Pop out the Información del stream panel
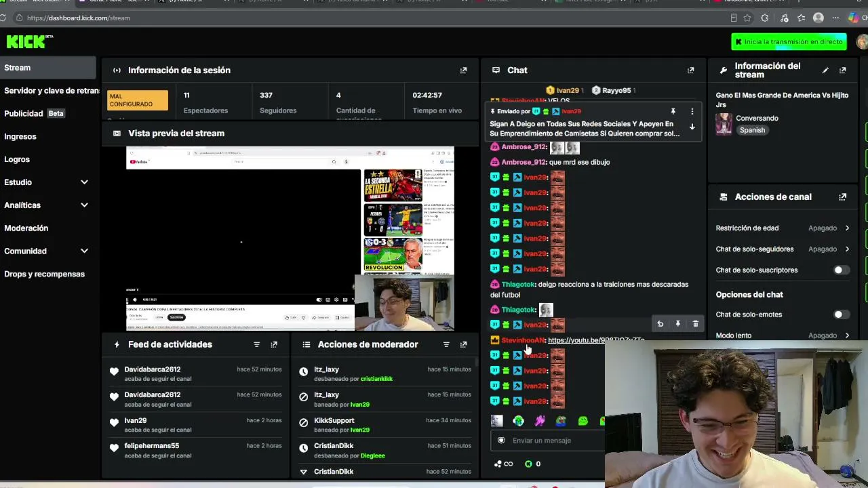868x488 pixels. (x=843, y=70)
